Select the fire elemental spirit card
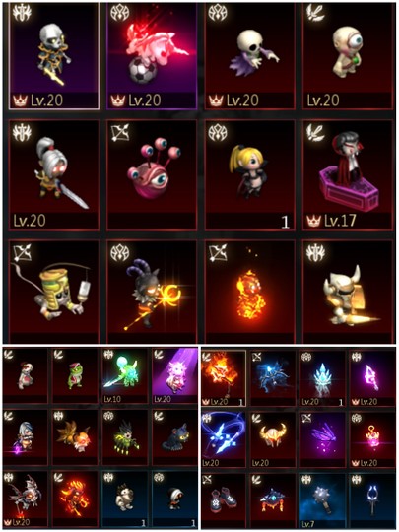399x532 pixels. [250, 292]
